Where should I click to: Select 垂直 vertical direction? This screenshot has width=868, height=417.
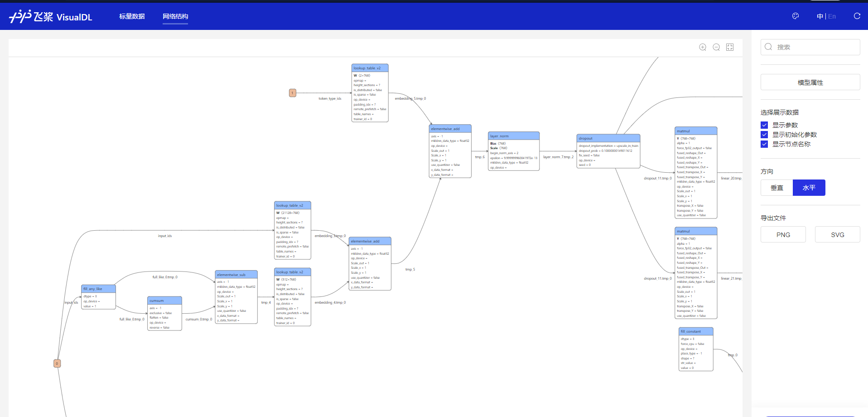[777, 188]
